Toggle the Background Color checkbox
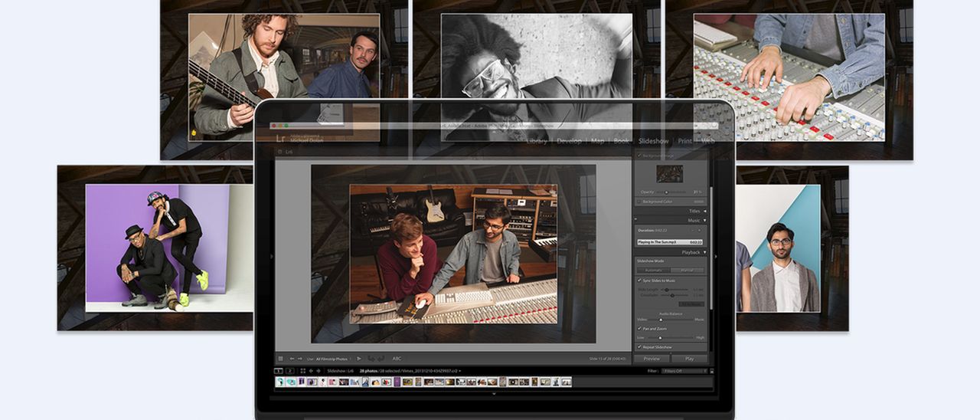The image size is (980, 420). point(639,202)
